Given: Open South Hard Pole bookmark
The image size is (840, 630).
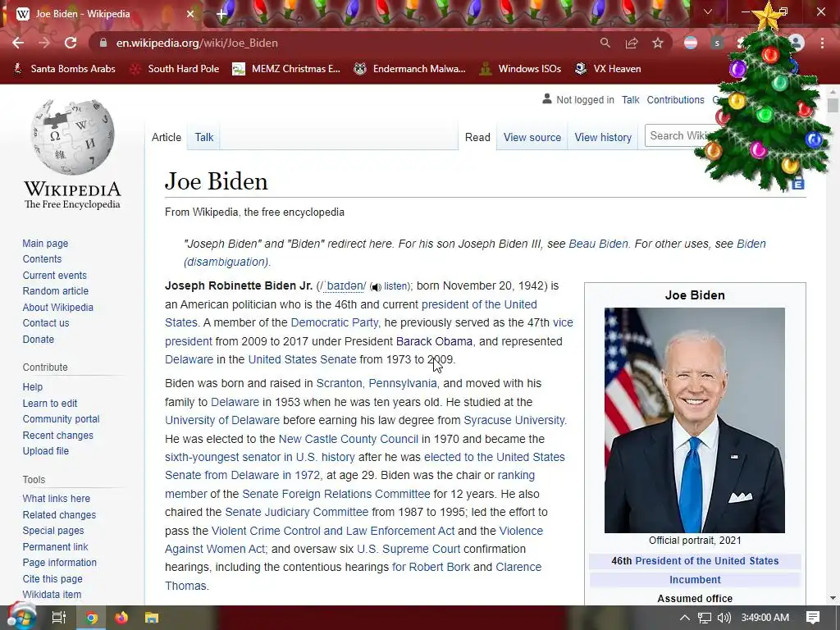Looking at the screenshot, I should 176,69.
